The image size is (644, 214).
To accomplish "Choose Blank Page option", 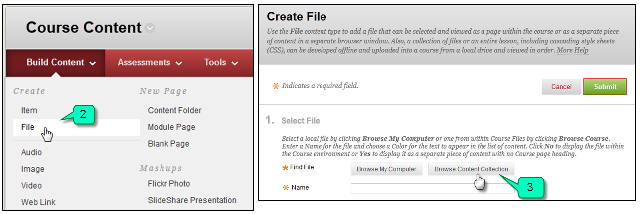I will [168, 144].
